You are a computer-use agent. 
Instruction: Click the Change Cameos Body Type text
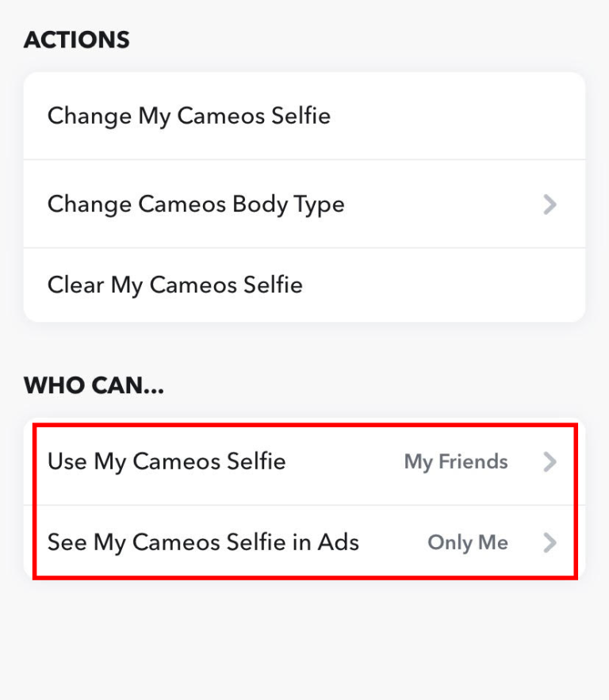pos(196,204)
